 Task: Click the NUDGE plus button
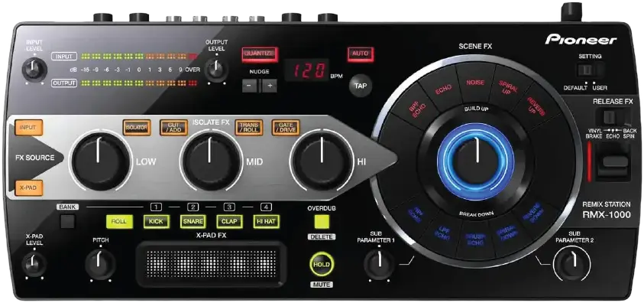[270, 86]
